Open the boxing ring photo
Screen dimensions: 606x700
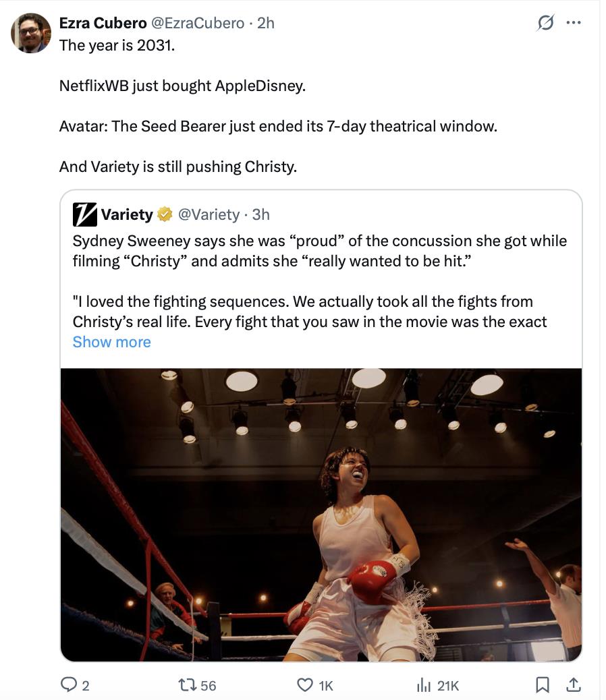[x=321, y=515]
